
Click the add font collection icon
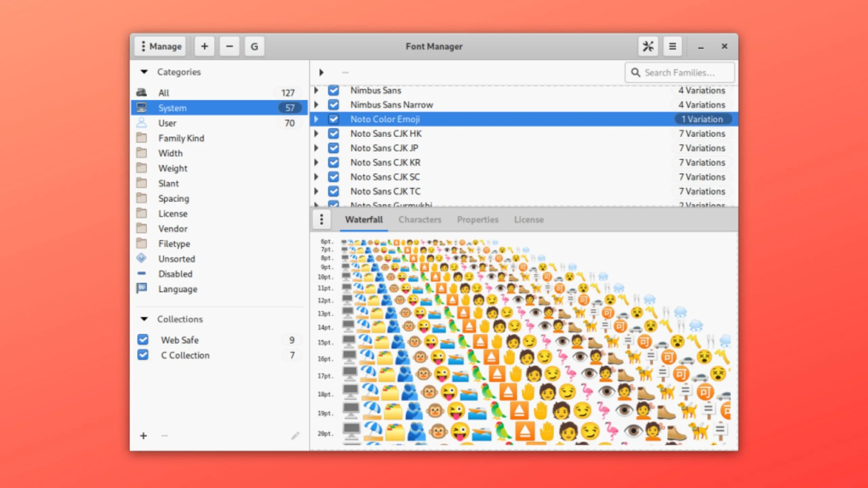point(143,435)
